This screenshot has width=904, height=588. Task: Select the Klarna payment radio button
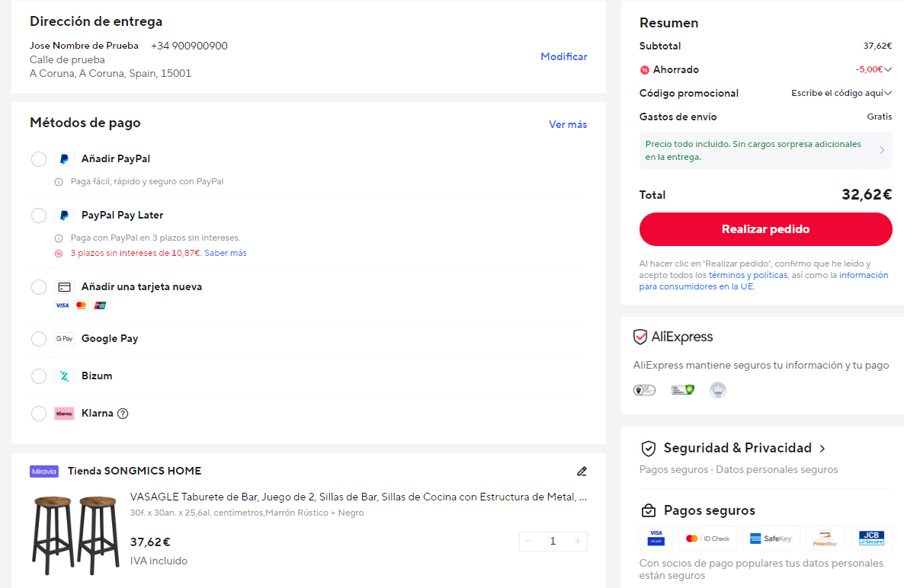39,414
